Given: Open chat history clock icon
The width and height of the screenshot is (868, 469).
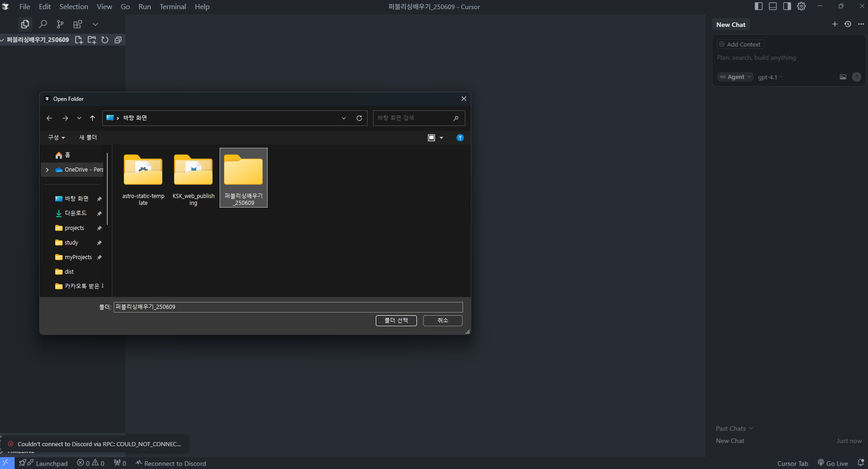Looking at the screenshot, I should click(847, 24).
